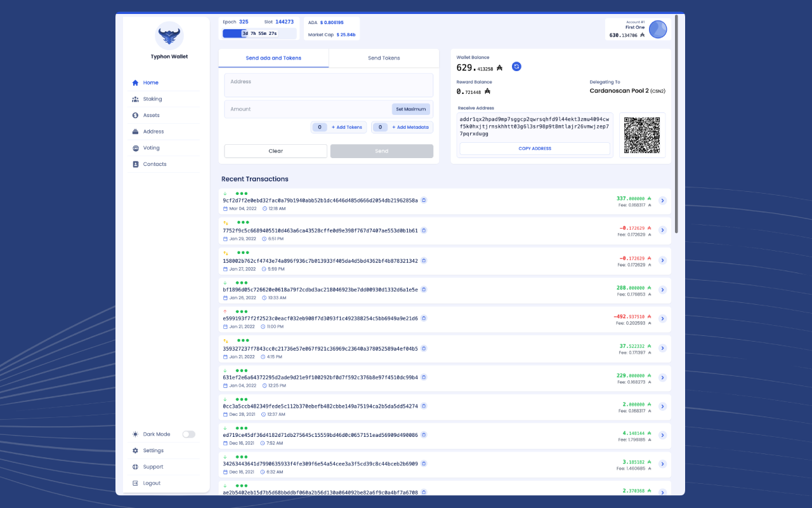
Task: Refresh the wallet balance
Action: [516, 66]
